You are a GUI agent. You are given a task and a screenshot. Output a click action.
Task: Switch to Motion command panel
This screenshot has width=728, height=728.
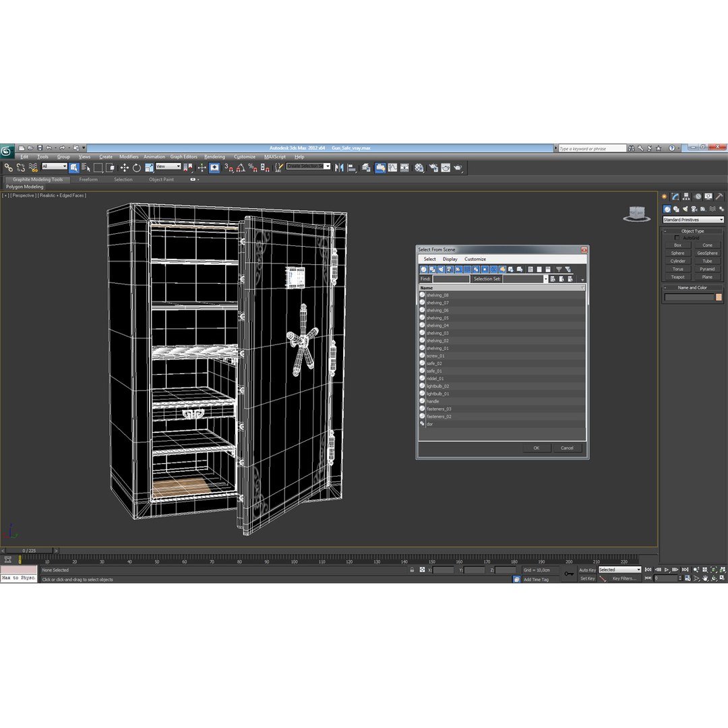[x=698, y=197]
